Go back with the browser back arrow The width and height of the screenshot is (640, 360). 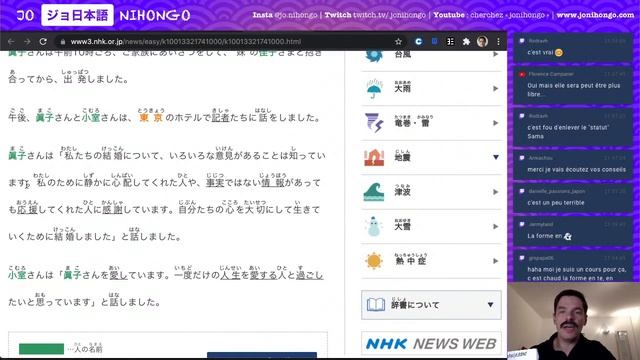11,42
